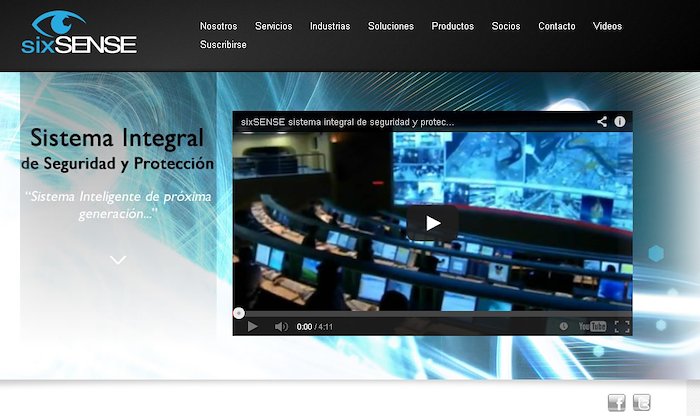Open the Socios menu item
700x416 pixels.
coord(506,26)
